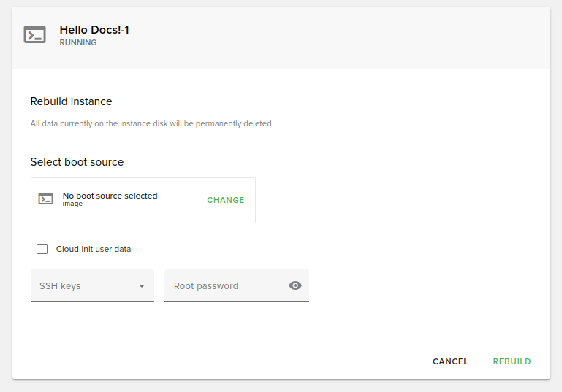Enable the Cloud-init user data checkbox
Image resolution: width=562 pixels, height=392 pixels.
click(x=42, y=249)
